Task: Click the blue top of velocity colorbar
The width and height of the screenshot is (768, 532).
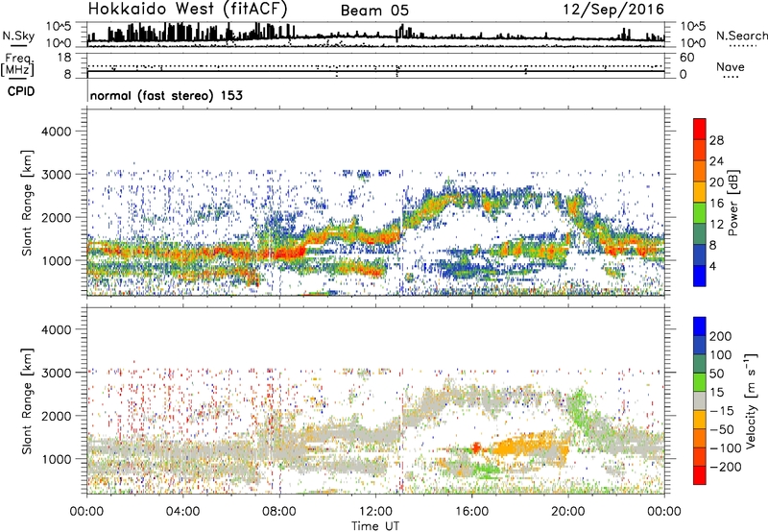Action: coord(700,326)
